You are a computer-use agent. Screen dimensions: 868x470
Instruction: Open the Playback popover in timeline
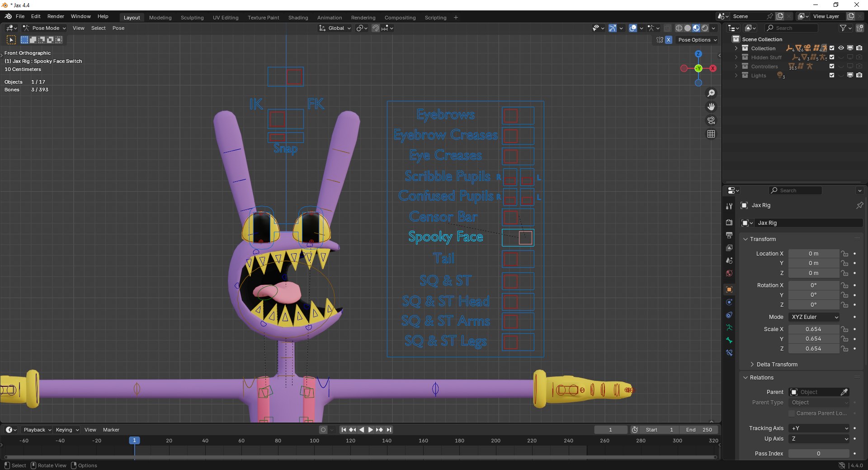tap(37, 430)
